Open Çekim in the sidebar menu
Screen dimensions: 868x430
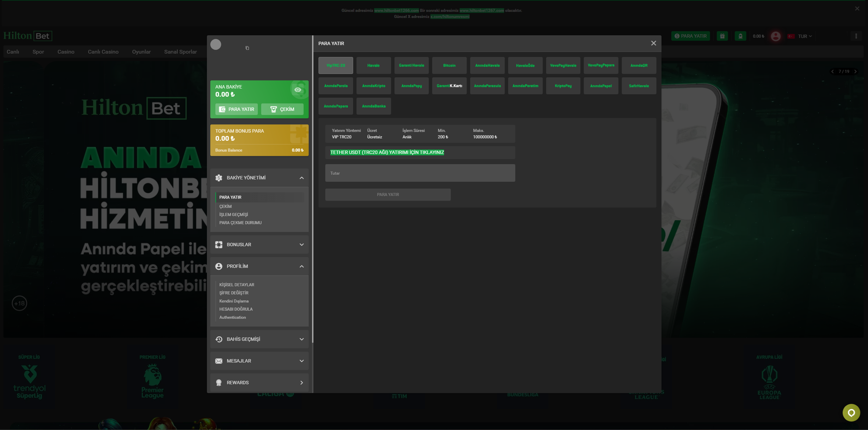click(226, 207)
